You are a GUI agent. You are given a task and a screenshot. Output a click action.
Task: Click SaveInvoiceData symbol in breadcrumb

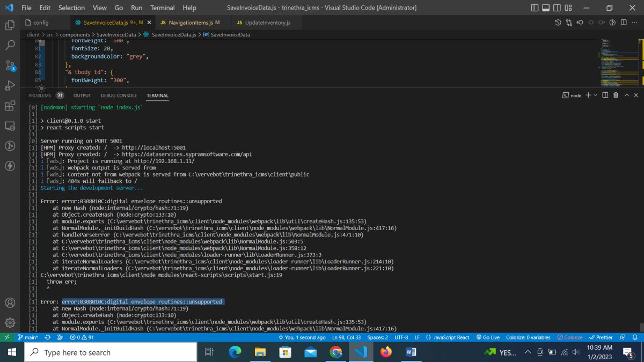226,34
